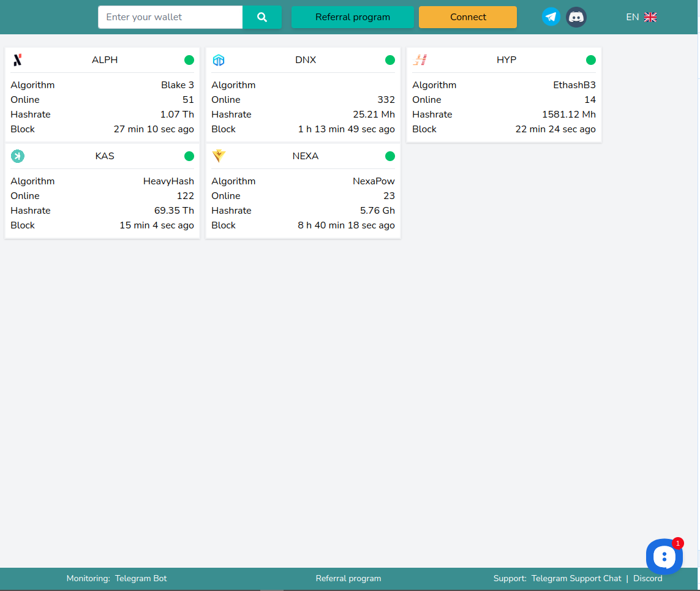Open the support chat widget
Screen dimensions: 700x591
tap(664, 557)
